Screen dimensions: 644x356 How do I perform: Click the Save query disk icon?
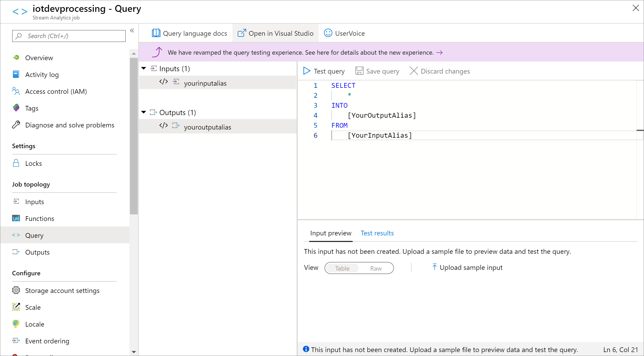point(359,71)
